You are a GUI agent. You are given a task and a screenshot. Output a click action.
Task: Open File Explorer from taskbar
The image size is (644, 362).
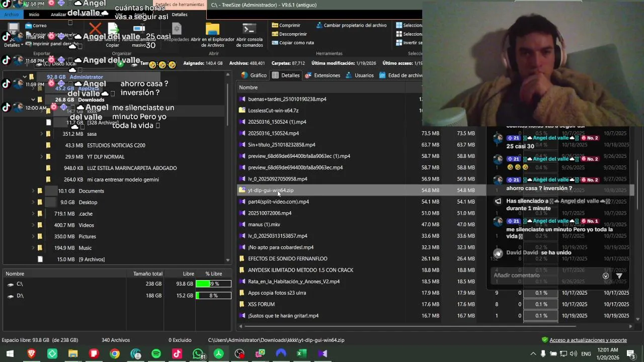73,354
